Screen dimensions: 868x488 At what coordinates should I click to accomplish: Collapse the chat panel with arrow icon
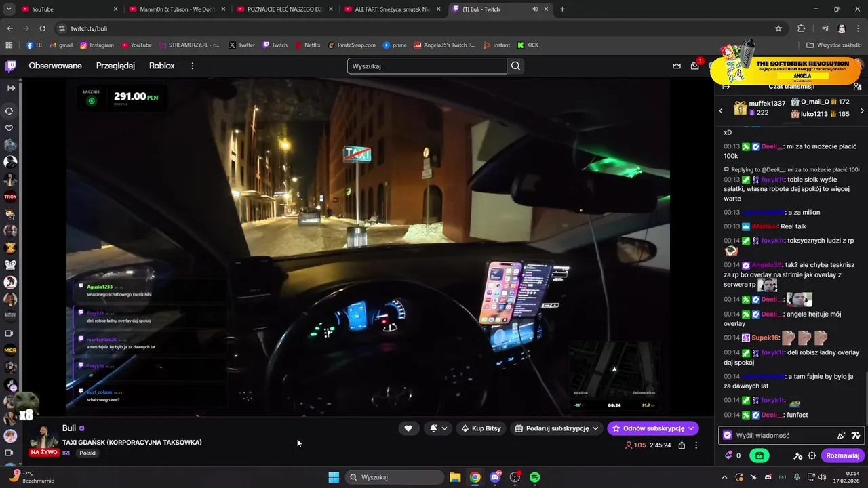726,87
